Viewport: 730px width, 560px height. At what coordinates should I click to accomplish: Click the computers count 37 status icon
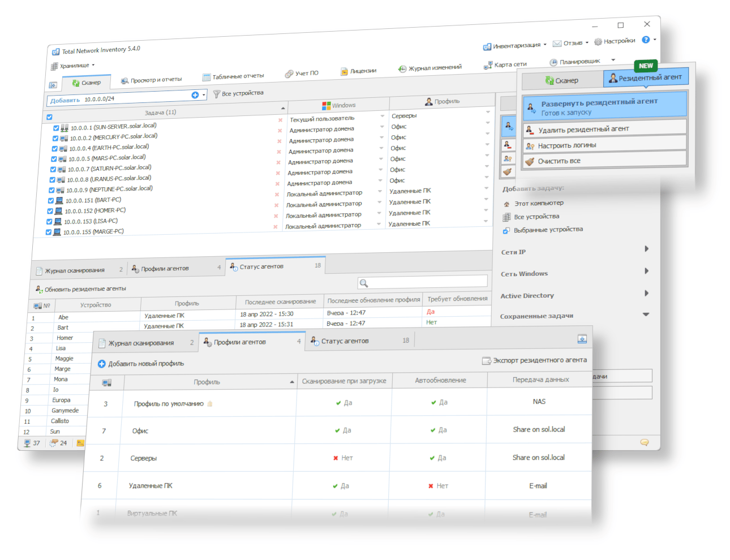pos(32,443)
